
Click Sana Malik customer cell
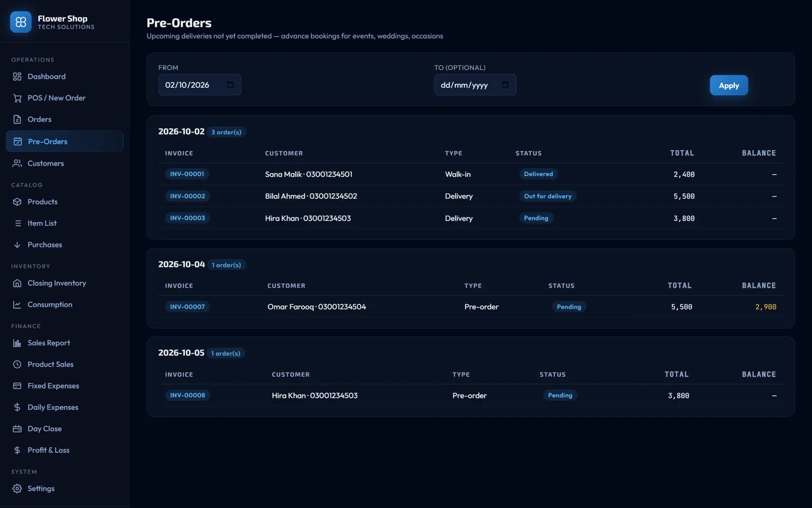(309, 174)
